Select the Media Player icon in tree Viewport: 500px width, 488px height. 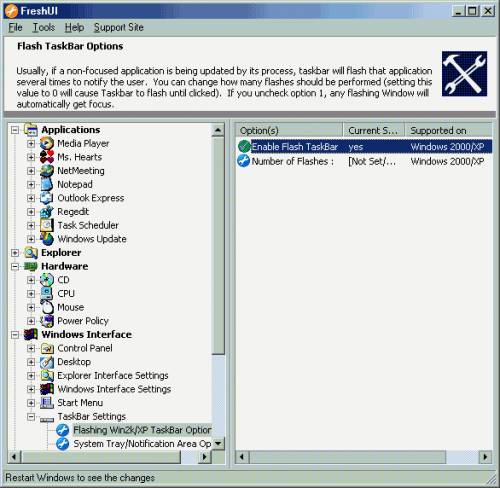tap(47, 143)
